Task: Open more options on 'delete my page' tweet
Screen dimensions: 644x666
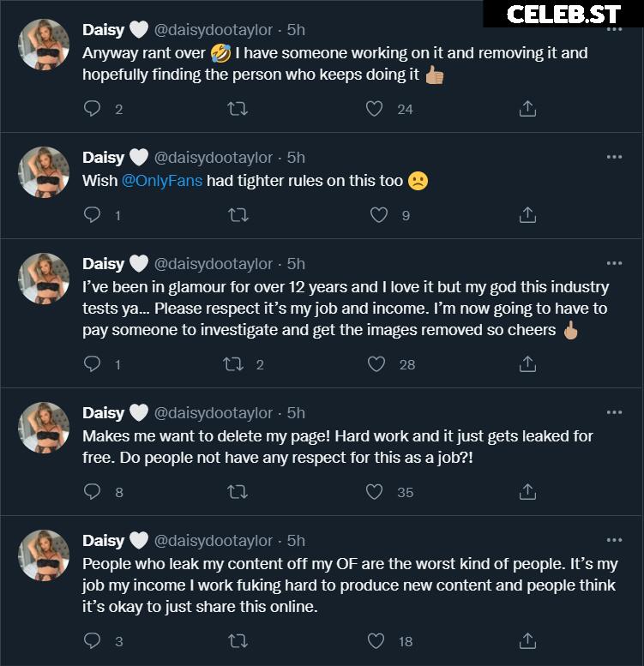Action: (614, 412)
